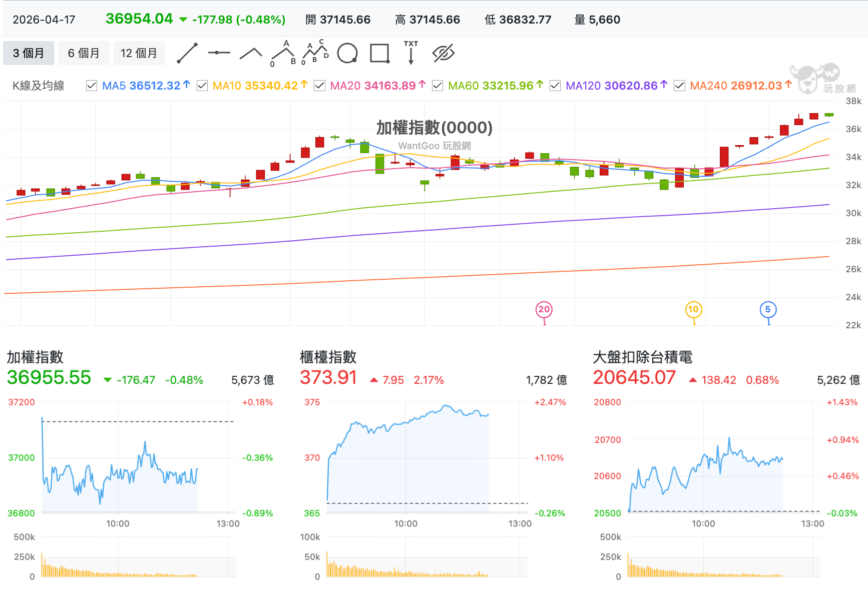Image resolution: width=868 pixels, height=589 pixels.
Task: Select the 0-A-B wave pattern tool
Action: pyautogui.click(x=283, y=53)
